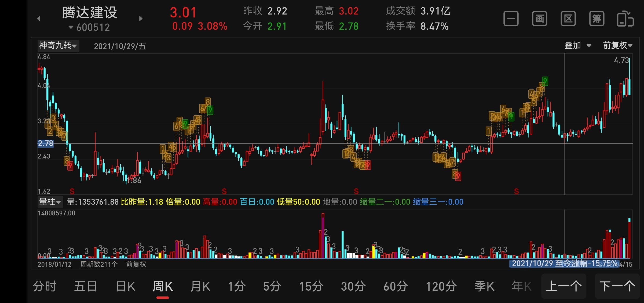The width and height of the screenshot is (644, 303).
Task: Go to next stock with right arrow
Action: [x=141, y=19]
